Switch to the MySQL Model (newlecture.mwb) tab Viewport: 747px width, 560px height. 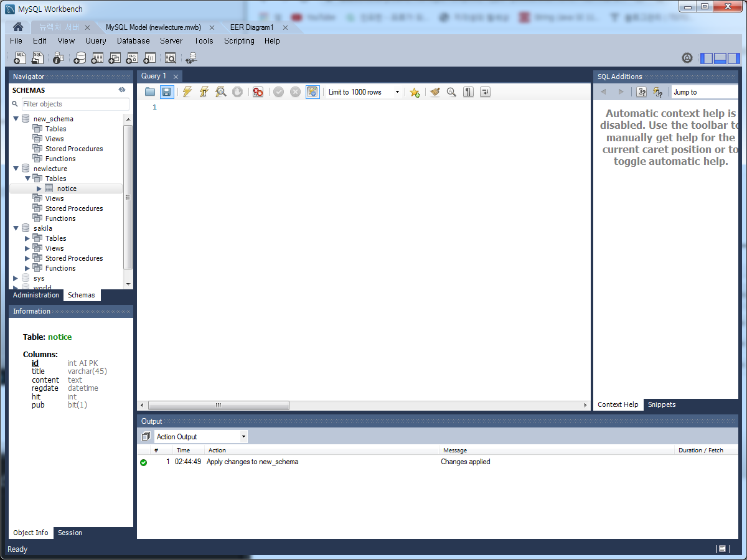tap(153, 27)
